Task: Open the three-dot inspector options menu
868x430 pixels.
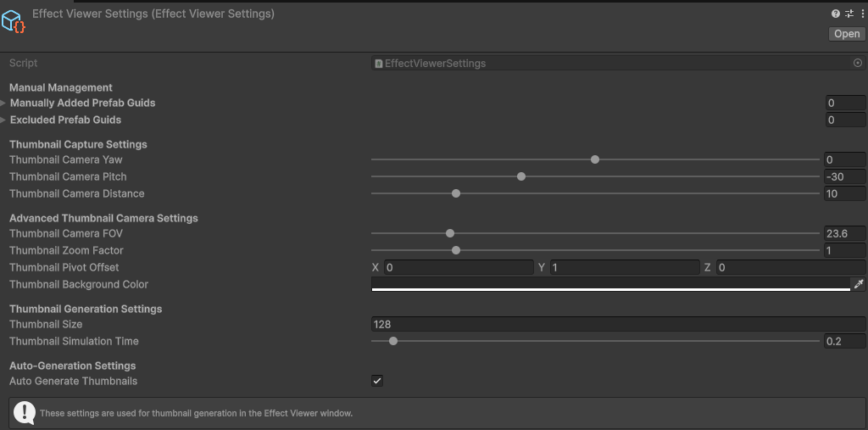Action: [862, 14]
